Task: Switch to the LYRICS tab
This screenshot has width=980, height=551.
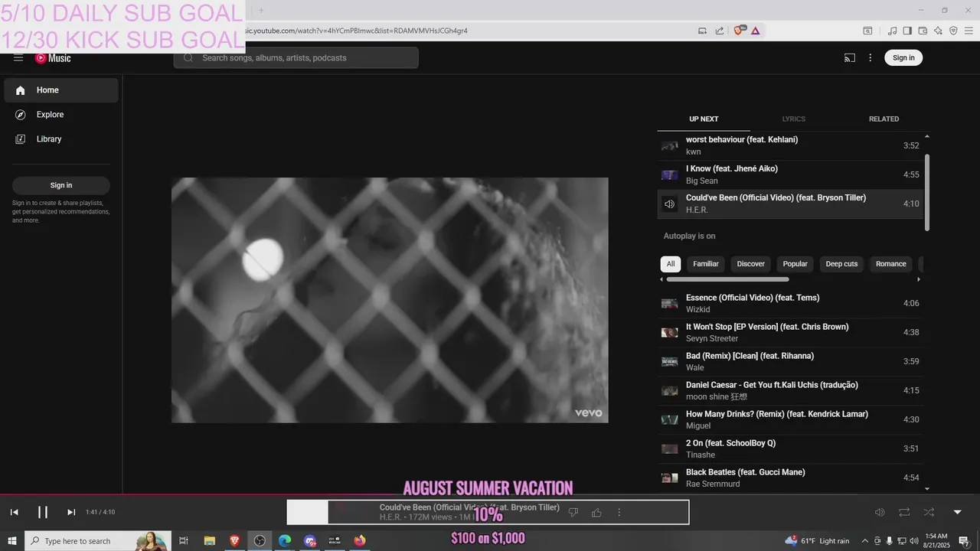Action: pos(793,119)
